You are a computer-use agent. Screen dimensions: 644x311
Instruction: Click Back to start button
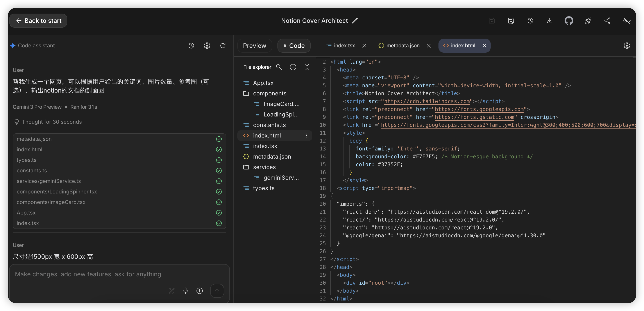point(38,20)
